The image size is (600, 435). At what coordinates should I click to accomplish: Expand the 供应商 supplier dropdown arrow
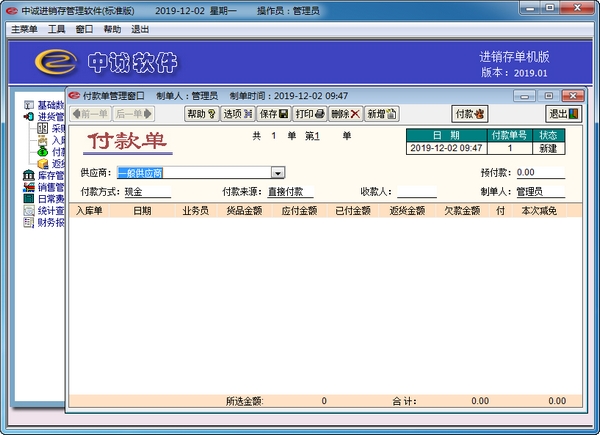click(278, 173)
